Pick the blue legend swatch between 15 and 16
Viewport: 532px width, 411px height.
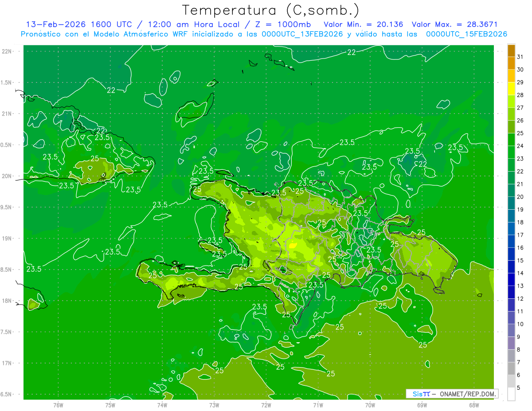tap(511, 254)
